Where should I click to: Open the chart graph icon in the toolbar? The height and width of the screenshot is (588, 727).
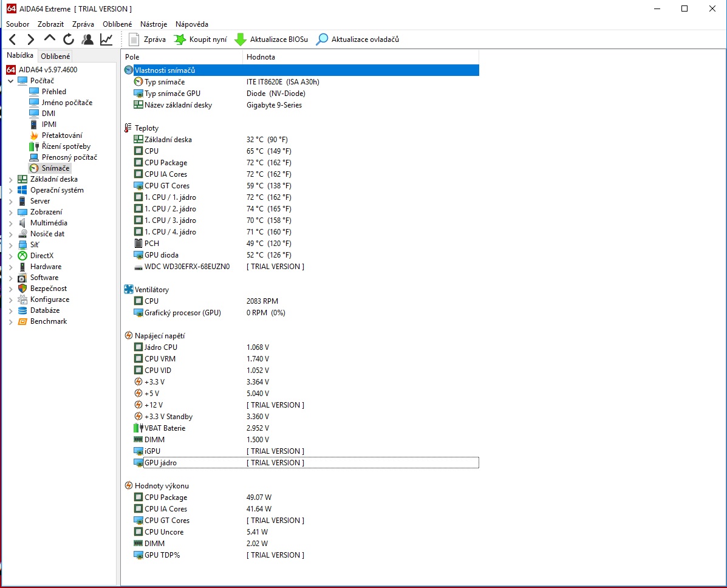pos(107,39)
